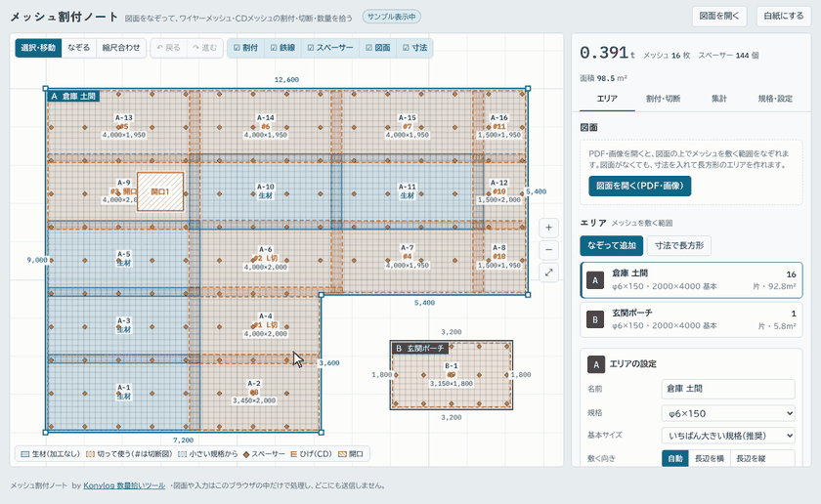Click the 9,000 left dimension label
Screen dimensions: 821x504
point(37,260)
